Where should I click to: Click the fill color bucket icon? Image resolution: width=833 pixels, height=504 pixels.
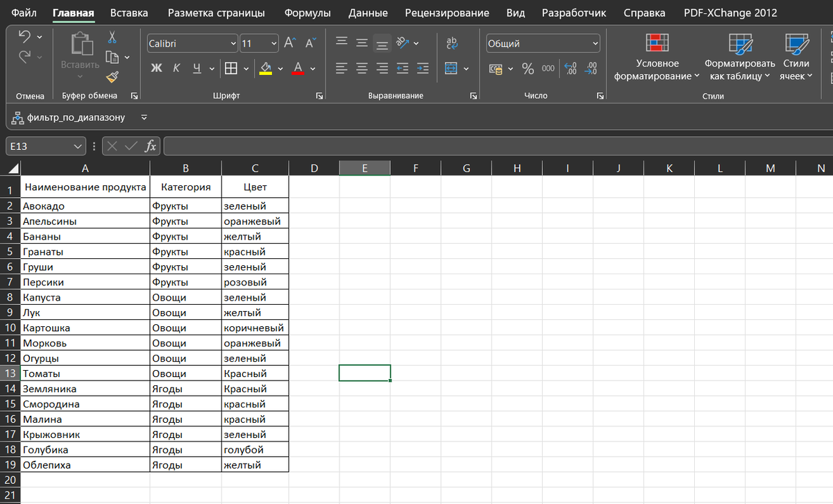265,68
